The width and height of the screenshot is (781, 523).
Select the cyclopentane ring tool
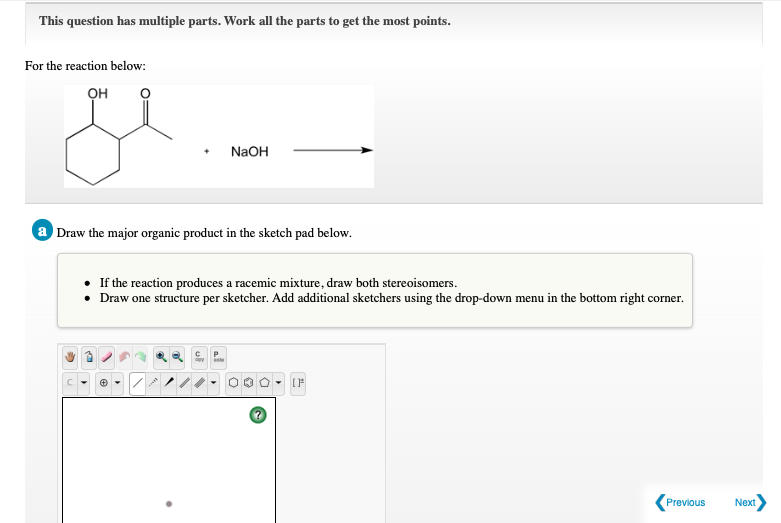[264, 383]
